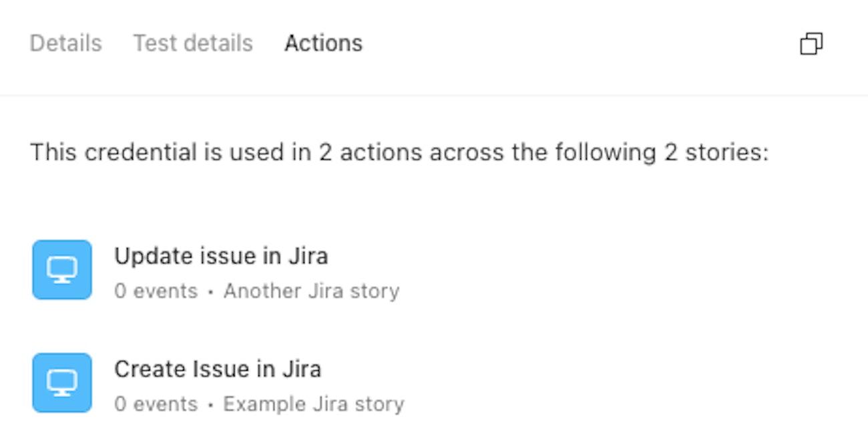The image size is (868, 445).
Task: Open the Create Issue in Jira action
Action: [217, 369]
